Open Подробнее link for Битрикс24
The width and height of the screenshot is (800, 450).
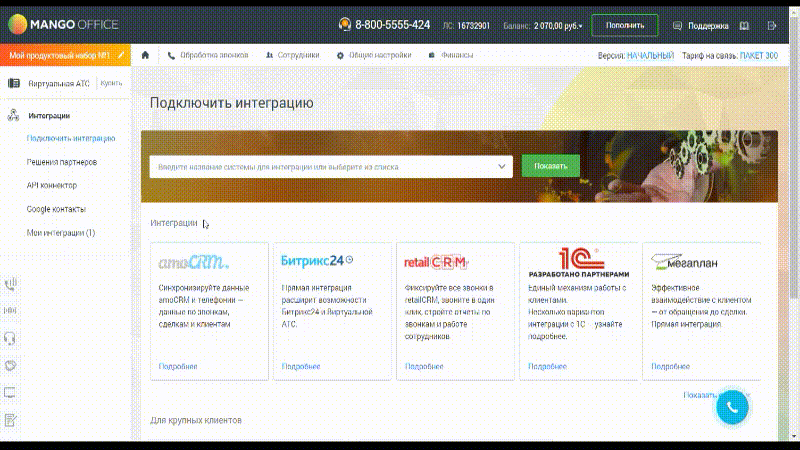point(301,366)
